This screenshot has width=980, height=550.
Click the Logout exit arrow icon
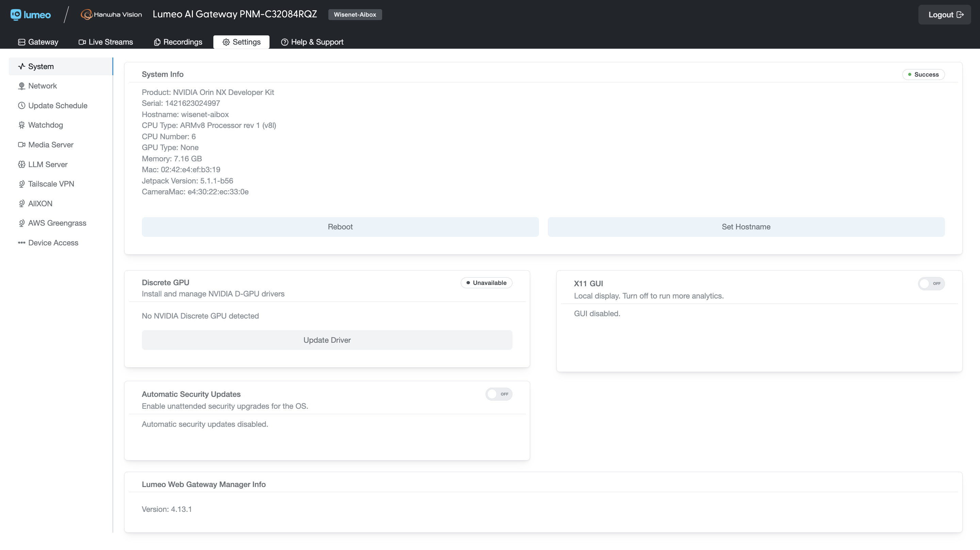pyautogui.click(x=960, y=14)
